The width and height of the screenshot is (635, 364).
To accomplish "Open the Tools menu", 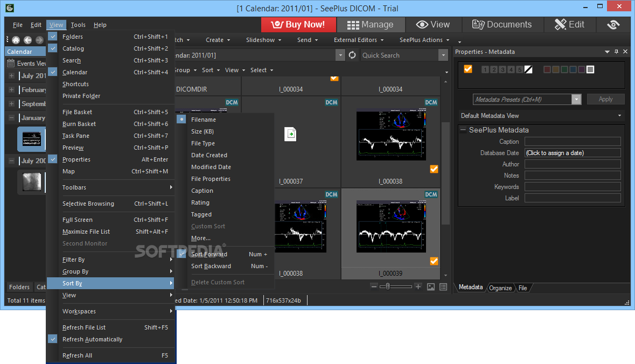I will pyautogui.click(x=78, y=25).
